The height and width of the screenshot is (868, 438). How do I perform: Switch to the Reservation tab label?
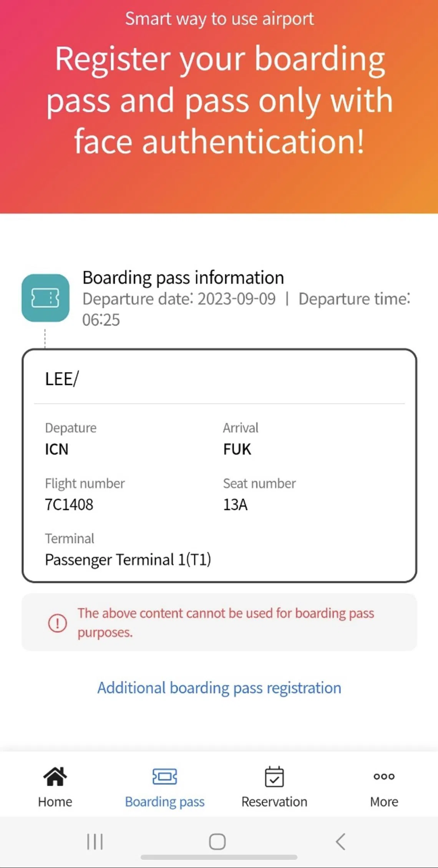click(x=274, y=802)
